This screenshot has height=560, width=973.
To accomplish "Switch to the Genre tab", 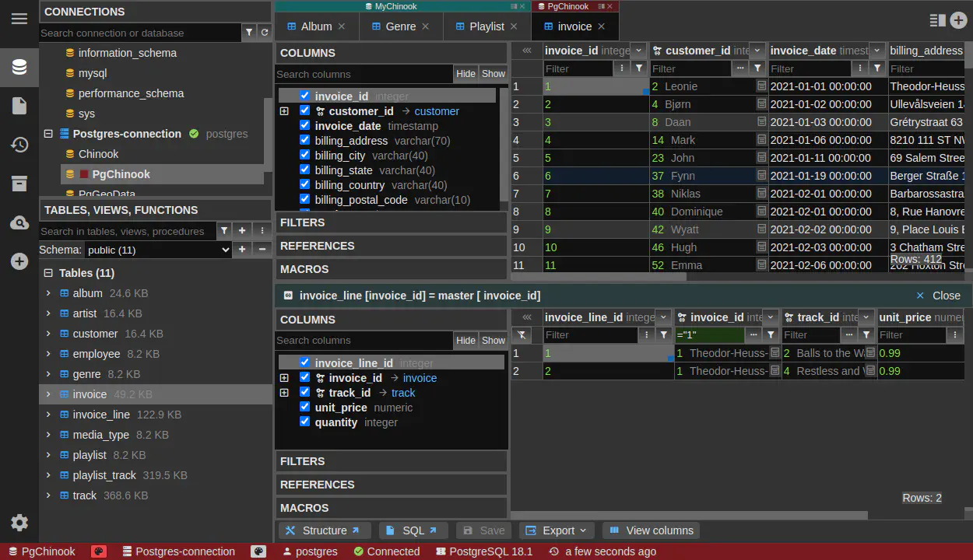I will [400, 26].
